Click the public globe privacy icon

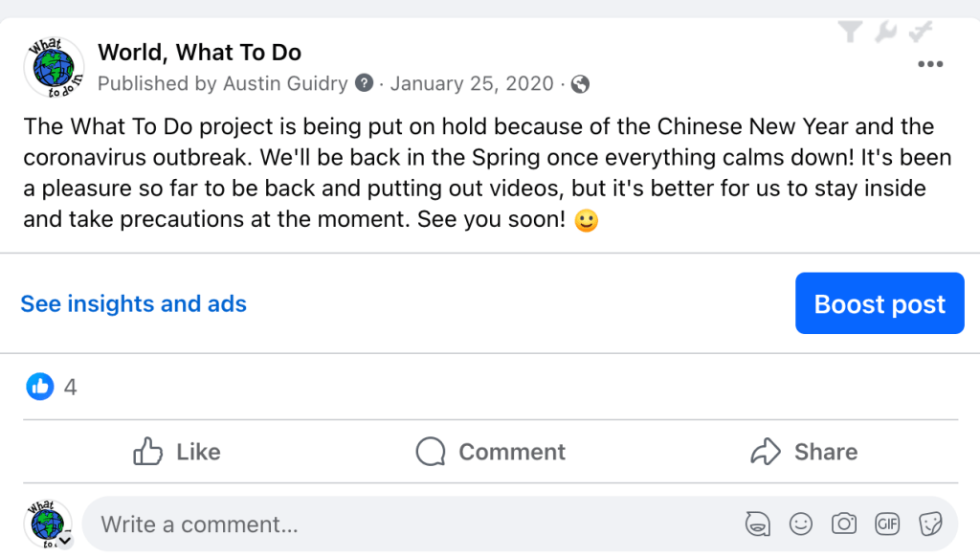[580, 84]
